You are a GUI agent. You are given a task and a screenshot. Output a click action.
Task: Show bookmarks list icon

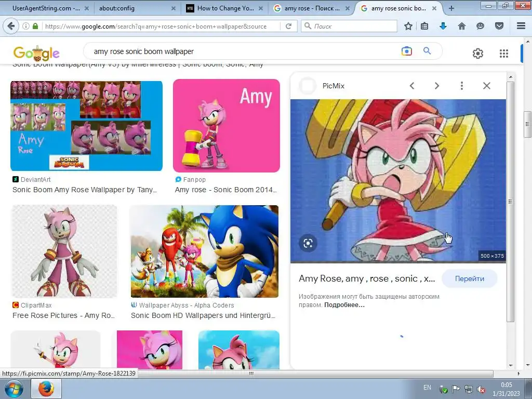[x=424, y=26]
